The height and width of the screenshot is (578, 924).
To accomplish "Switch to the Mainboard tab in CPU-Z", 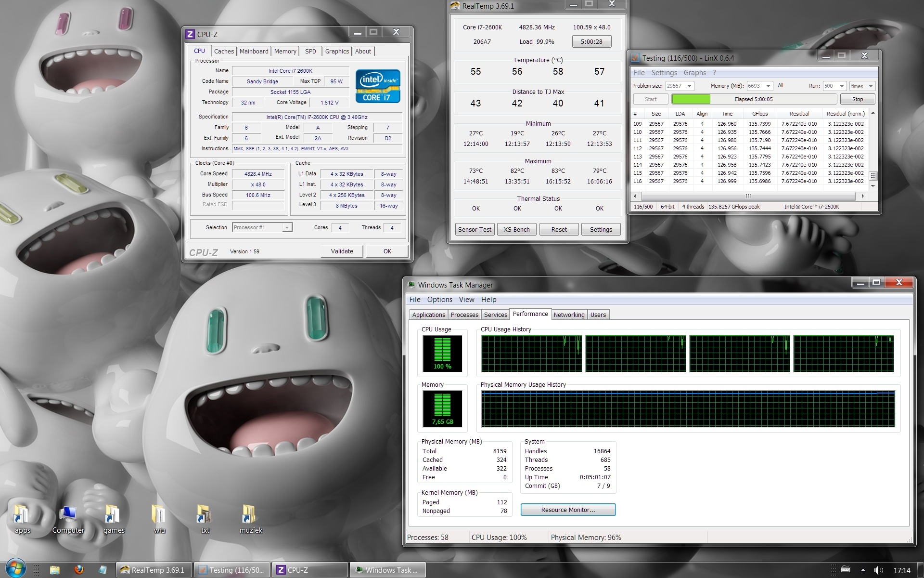I will tap(254, 51).
